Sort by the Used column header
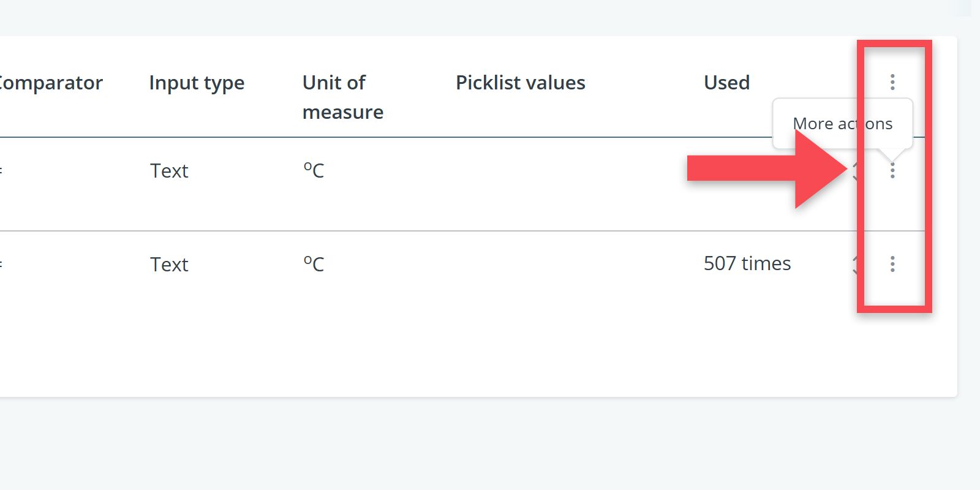 726,83
